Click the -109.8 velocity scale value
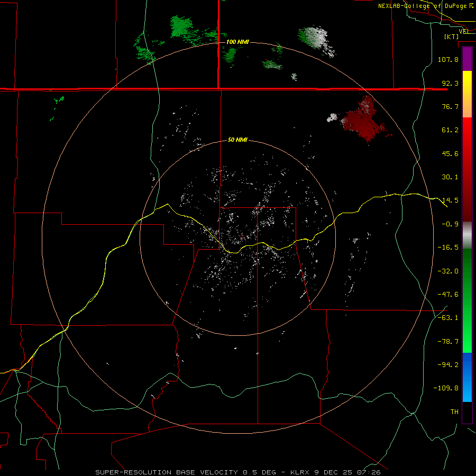The width and height of the screenshot is (476, 476). point(446,388)
